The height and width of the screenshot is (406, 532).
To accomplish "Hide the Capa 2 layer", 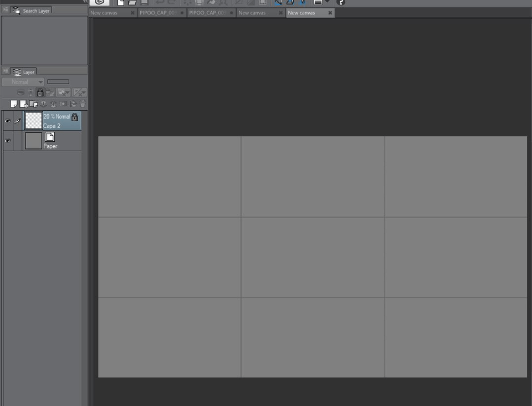I will point(7,121).
